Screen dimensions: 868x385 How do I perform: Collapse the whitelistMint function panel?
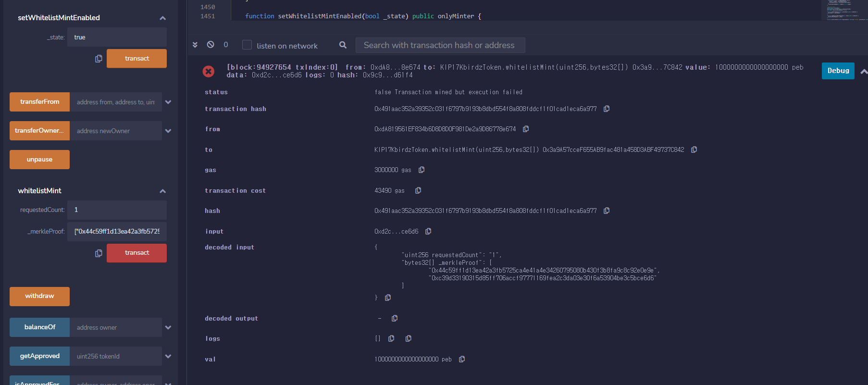162,191
